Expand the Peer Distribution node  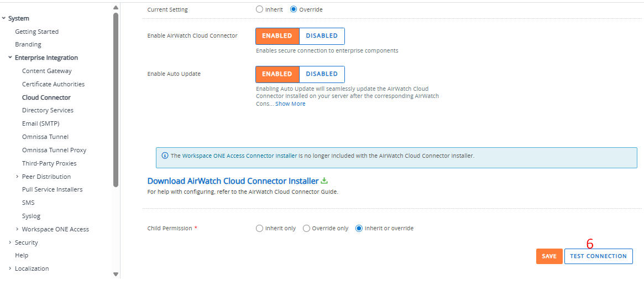coord(17,177)
